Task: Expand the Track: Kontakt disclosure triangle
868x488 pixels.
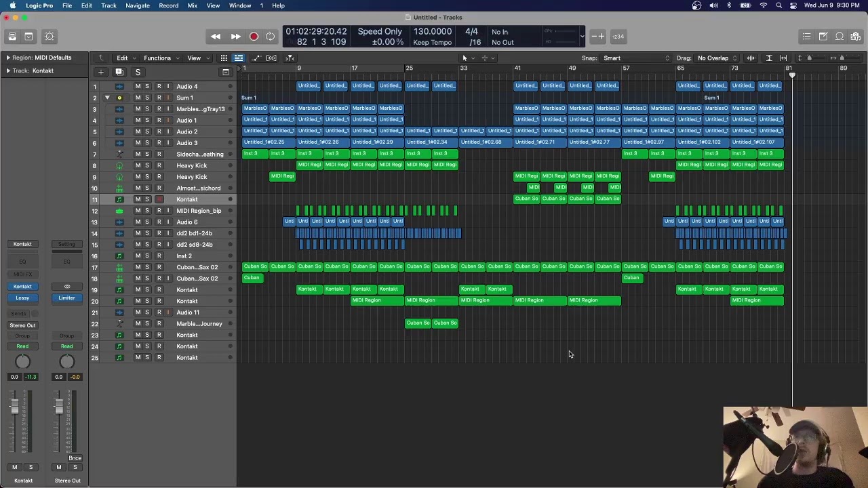Action: 8,70
